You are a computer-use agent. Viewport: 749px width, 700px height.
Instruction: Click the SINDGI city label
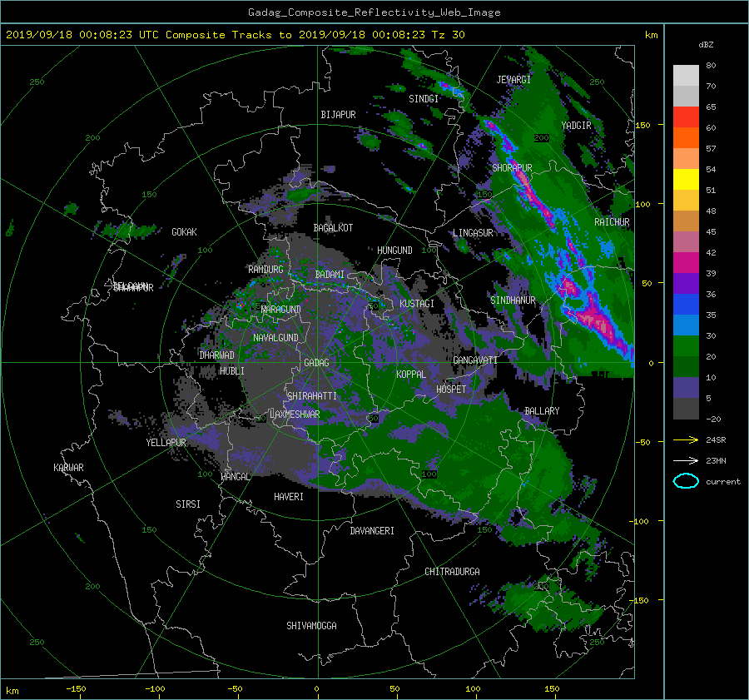424,99
